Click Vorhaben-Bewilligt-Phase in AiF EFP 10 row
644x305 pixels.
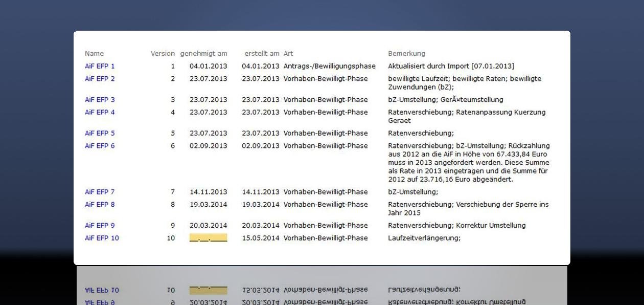[x=326, y=238]
